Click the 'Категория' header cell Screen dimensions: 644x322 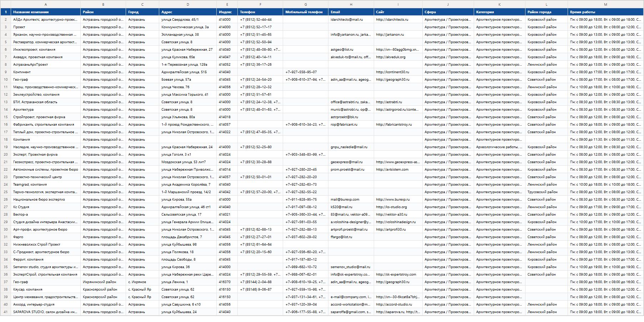click(x=499, y=12)
